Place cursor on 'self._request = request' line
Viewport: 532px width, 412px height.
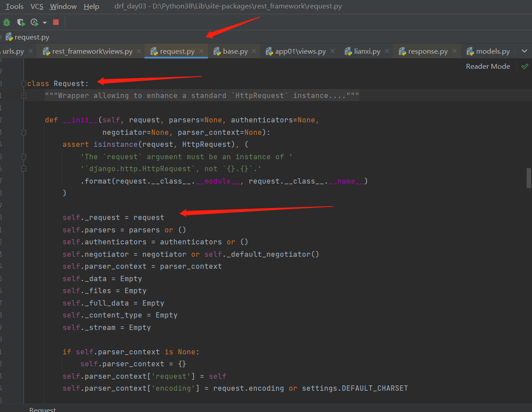click(x=113, y=218)
